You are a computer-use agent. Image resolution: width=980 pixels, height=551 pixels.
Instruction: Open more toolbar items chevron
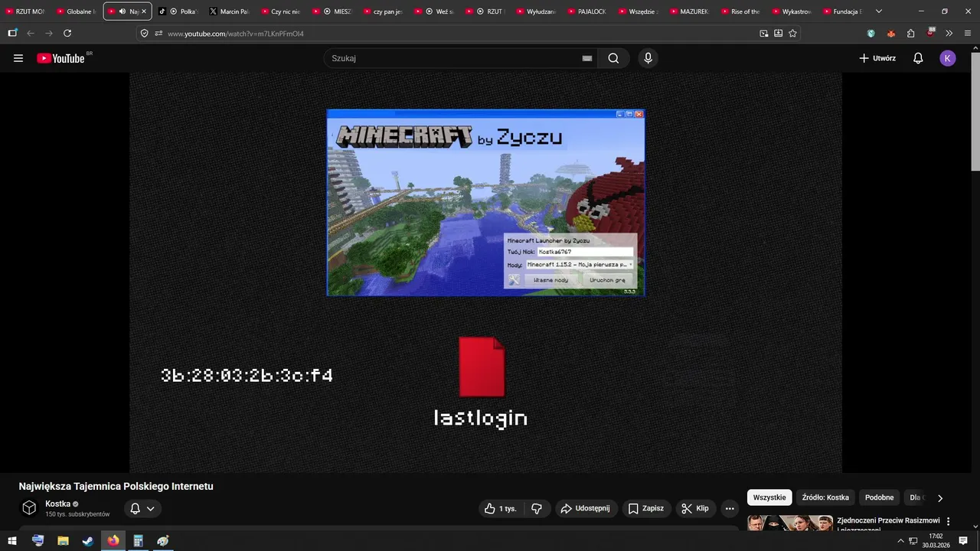tap(949, 34)
